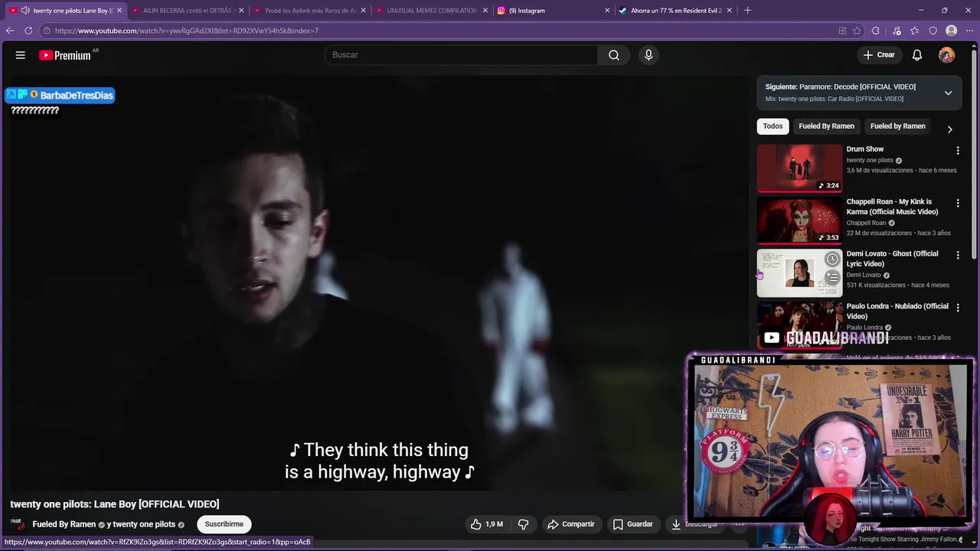Click the Crear button
980x551 pixels.
click(879, 55)
